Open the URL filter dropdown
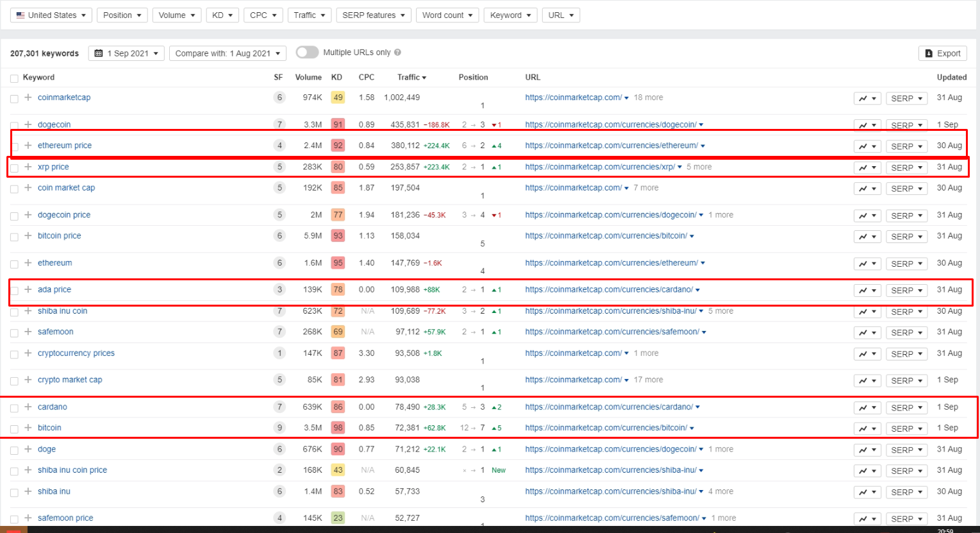Image resolution: width=980 pixels, height=533 pixels. pos(561,15)
